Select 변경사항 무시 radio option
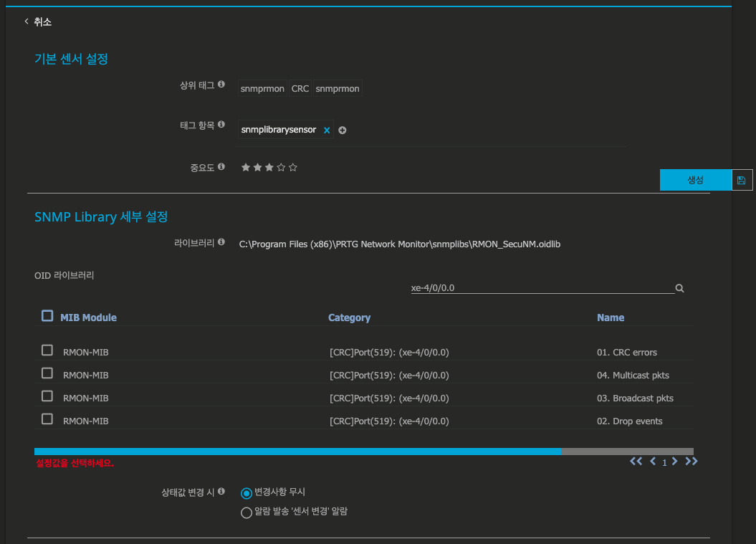The width and height of the screenshot is (756, 544). coord(247,493)
